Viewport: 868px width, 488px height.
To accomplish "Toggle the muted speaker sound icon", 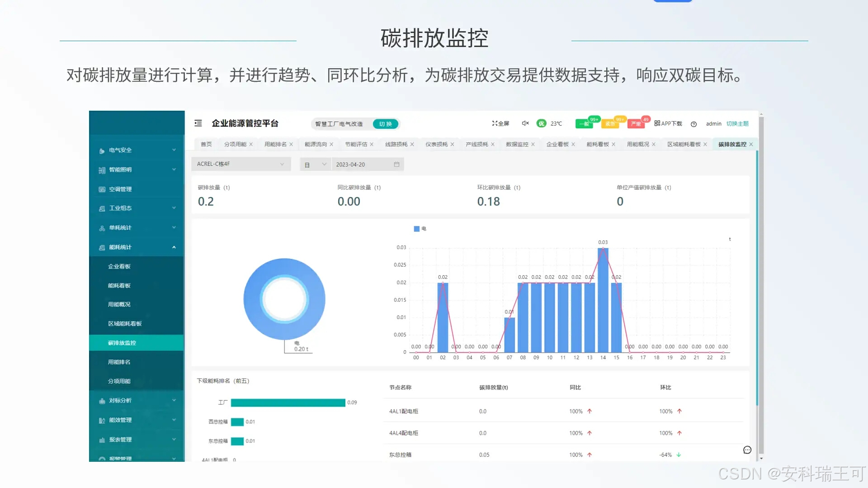I will tap(525, 123).
